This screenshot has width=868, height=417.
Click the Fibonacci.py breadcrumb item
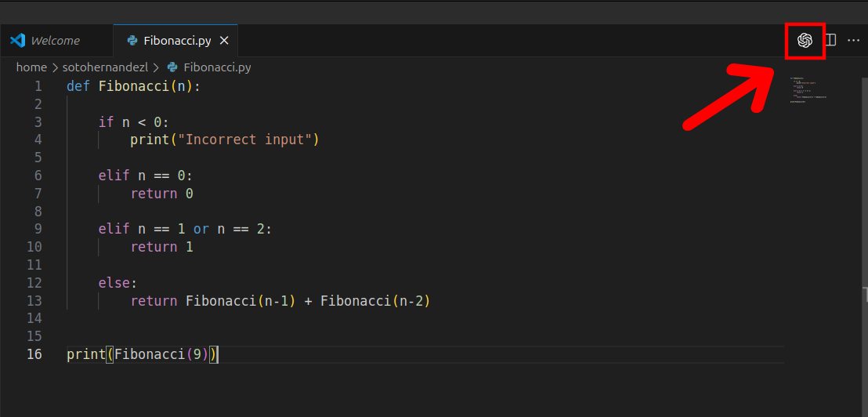tap(217, 67)
